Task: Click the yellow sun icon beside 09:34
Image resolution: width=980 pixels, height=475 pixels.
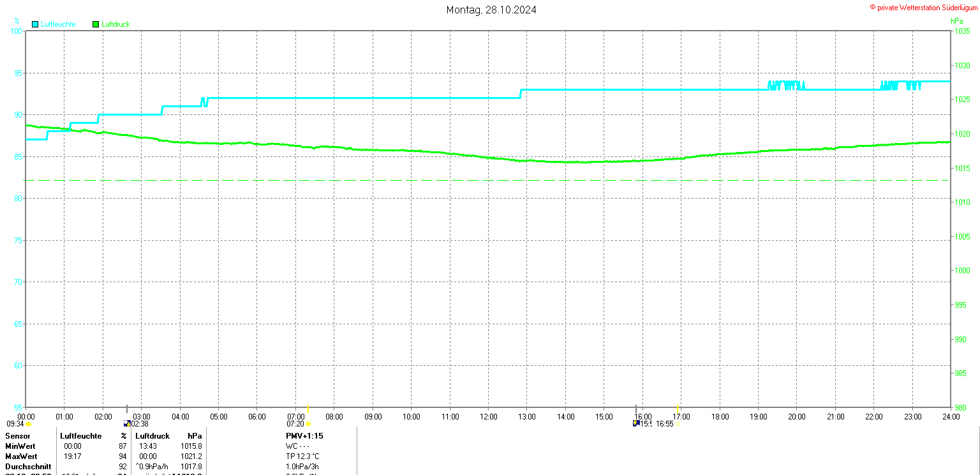Action: click(x=29, y=424)
